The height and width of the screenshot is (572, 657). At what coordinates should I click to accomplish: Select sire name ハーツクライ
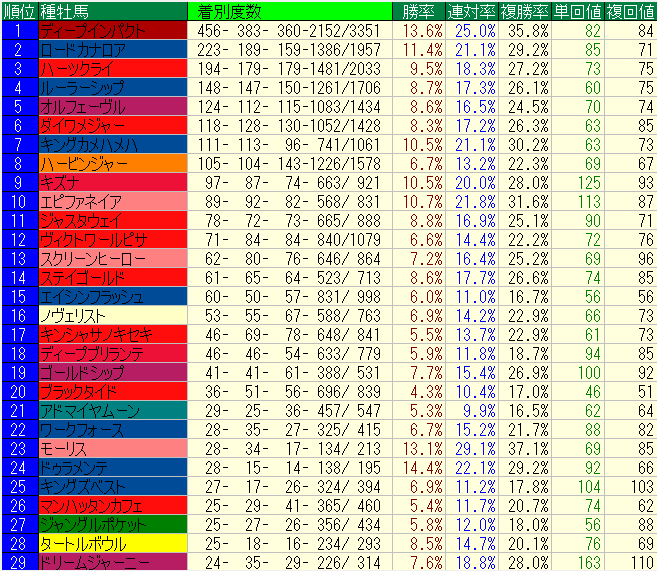(x=113, y=68)
